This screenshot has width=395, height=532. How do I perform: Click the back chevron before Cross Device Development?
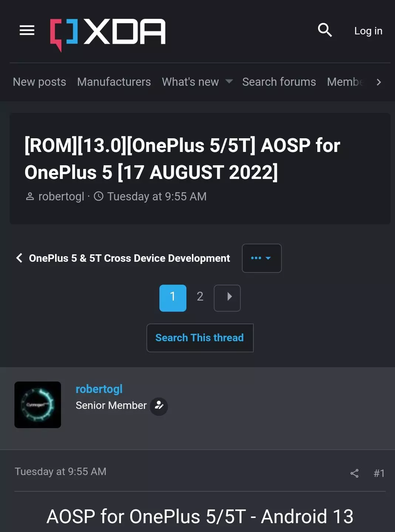(x=19, y=258)
